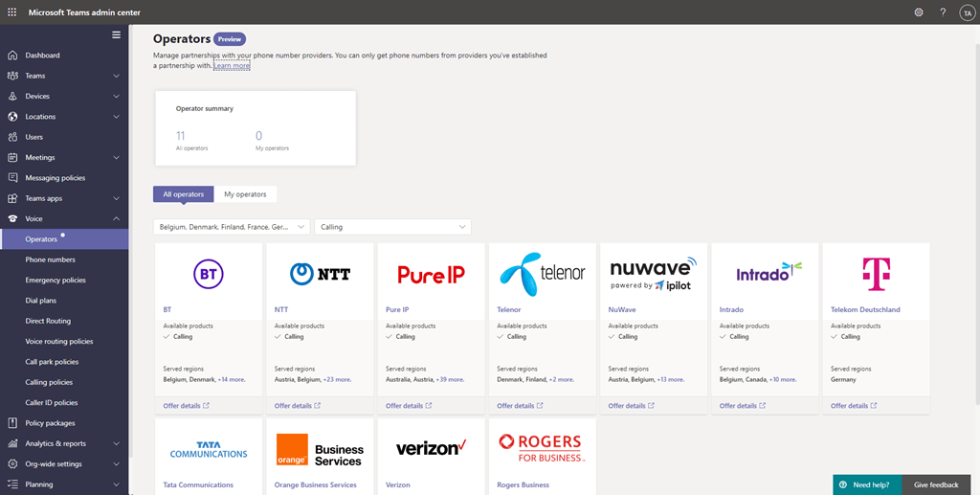Click the help question mark icon

943,11
